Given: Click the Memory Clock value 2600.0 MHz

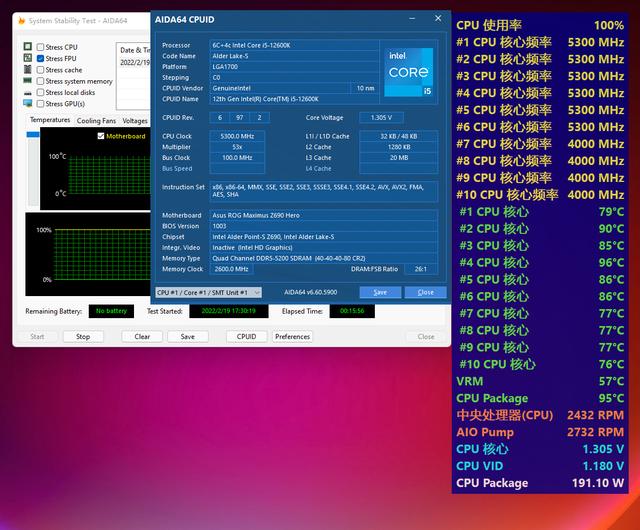Looking at the screenshot, I should (231, 269).
